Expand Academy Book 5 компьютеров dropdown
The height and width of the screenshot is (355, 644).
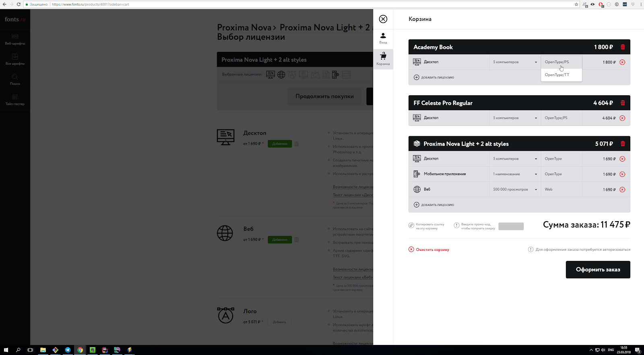pos(515,62)
